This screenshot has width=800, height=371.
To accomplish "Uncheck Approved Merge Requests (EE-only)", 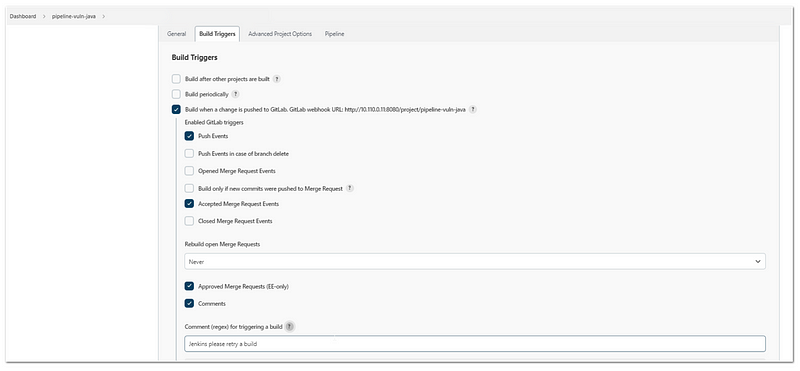I will [x=189, y=286].
